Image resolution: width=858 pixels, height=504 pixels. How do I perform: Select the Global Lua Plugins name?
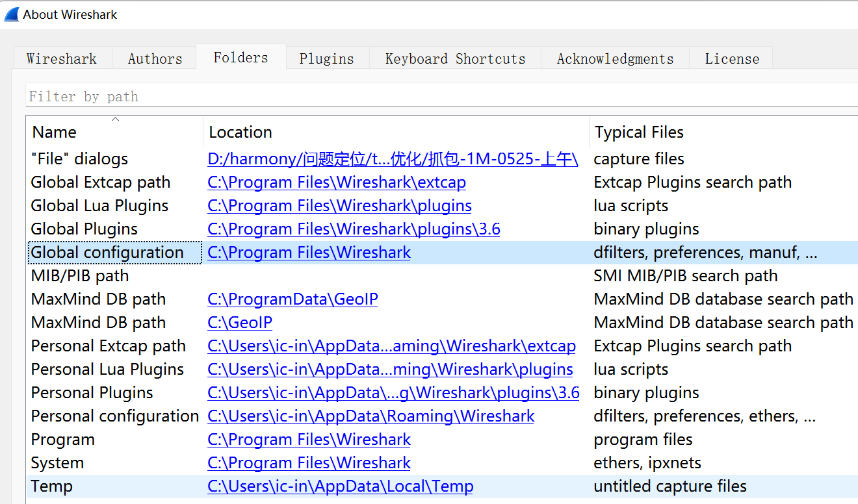click(x=99, y=206)
